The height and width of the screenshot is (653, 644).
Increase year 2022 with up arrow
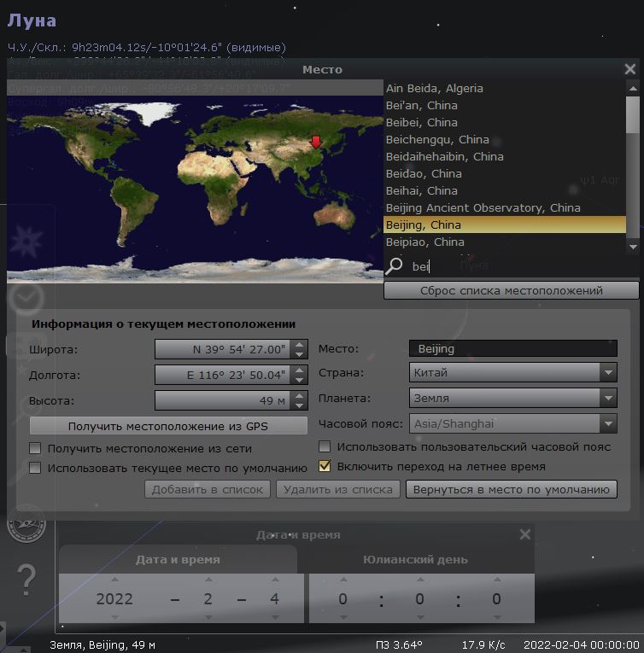[114, 580]
